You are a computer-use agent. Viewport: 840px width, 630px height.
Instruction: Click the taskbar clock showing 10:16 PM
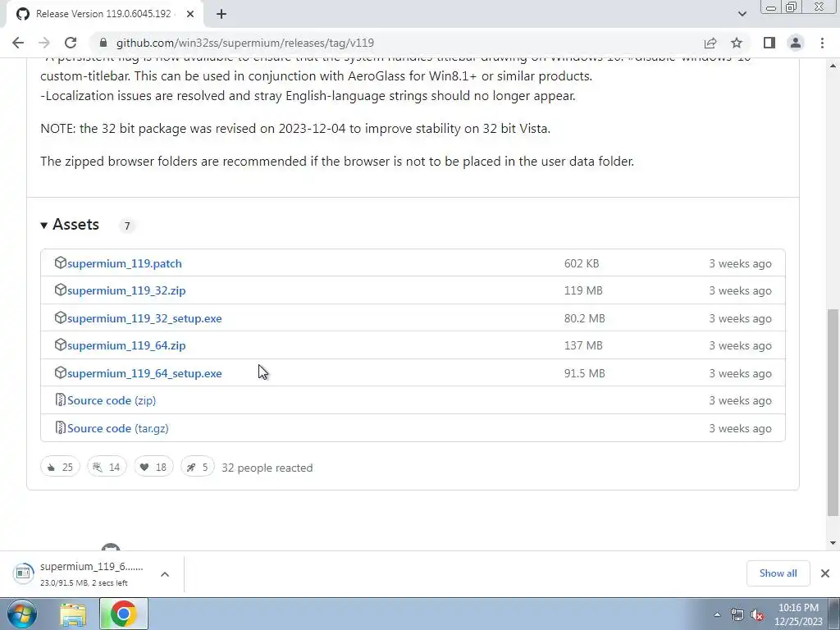tap(798, 614)
